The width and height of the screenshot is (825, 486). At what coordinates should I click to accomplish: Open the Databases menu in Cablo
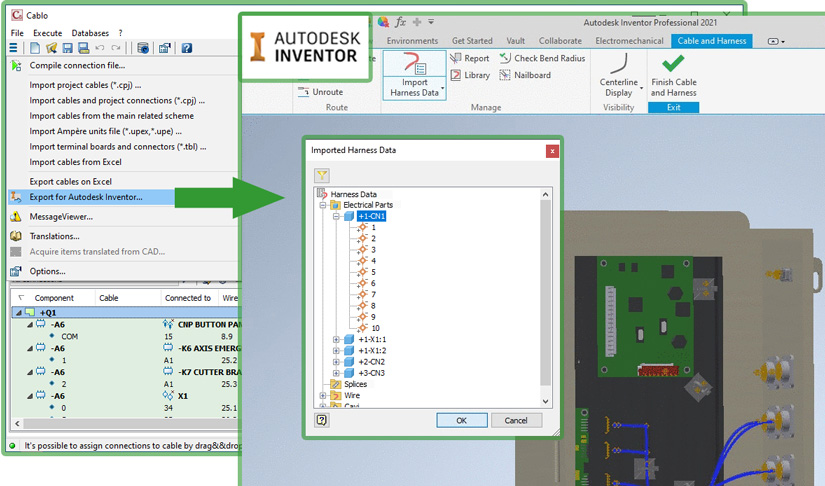90,33
